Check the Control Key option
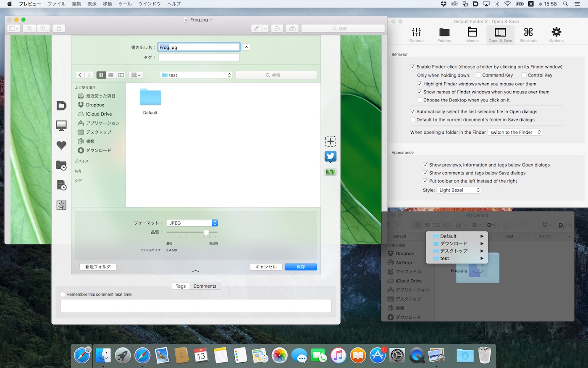Image resolution: width=588 pixels, height=368 pixels. tap(524, 75)
